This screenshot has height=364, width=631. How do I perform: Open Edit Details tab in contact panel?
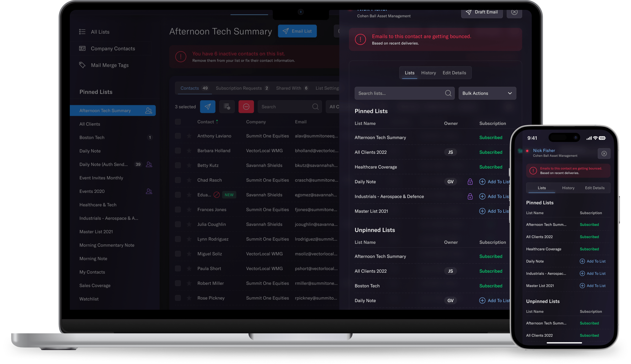pos(454,73)
